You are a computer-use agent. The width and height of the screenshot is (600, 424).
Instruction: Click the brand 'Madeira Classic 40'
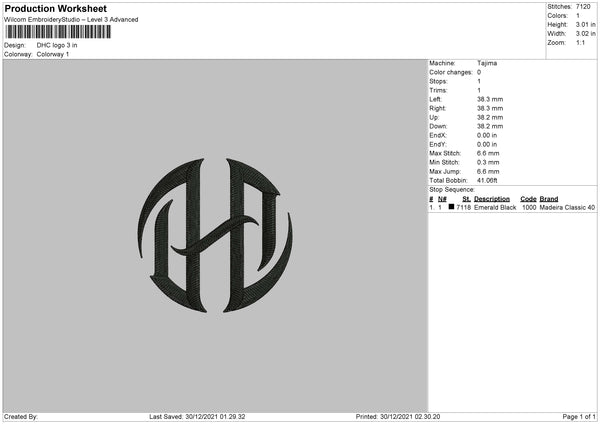(567, 207)
